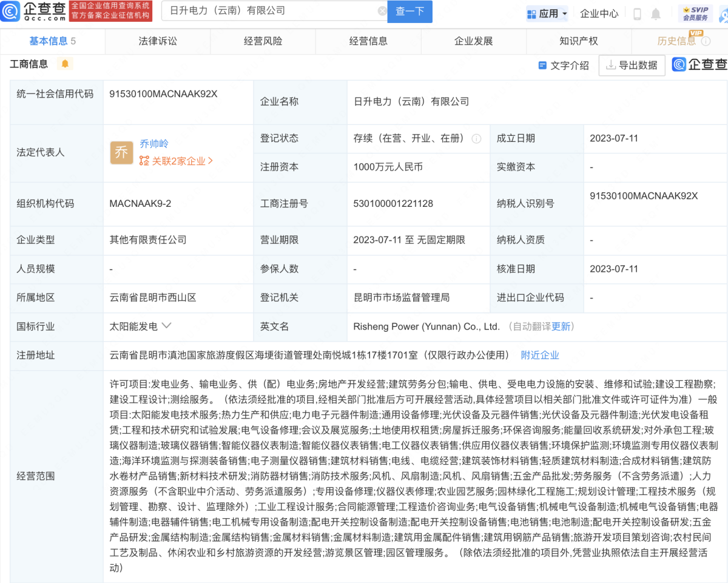Click the 乔 avatar thumbnail

[x=121, y=152]
